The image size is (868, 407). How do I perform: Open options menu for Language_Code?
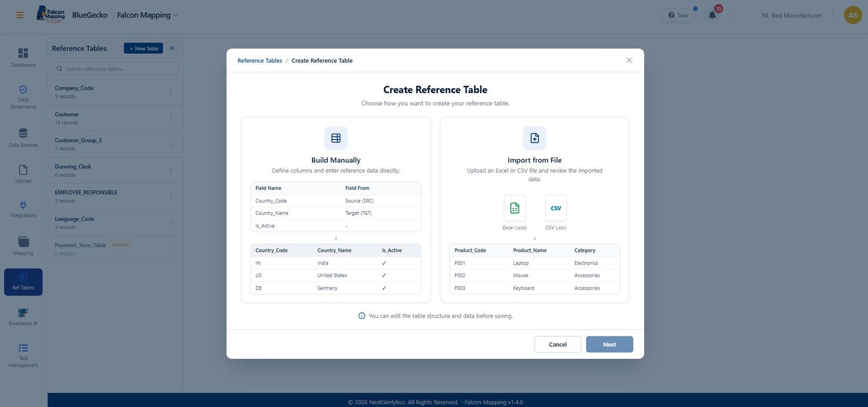[171, 223]
